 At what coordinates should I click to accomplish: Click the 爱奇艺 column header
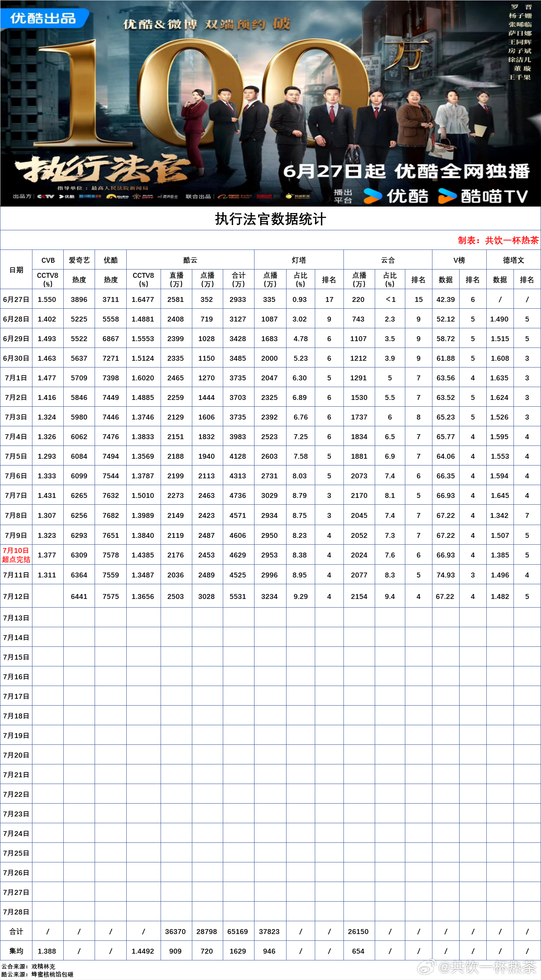(79, 260)
